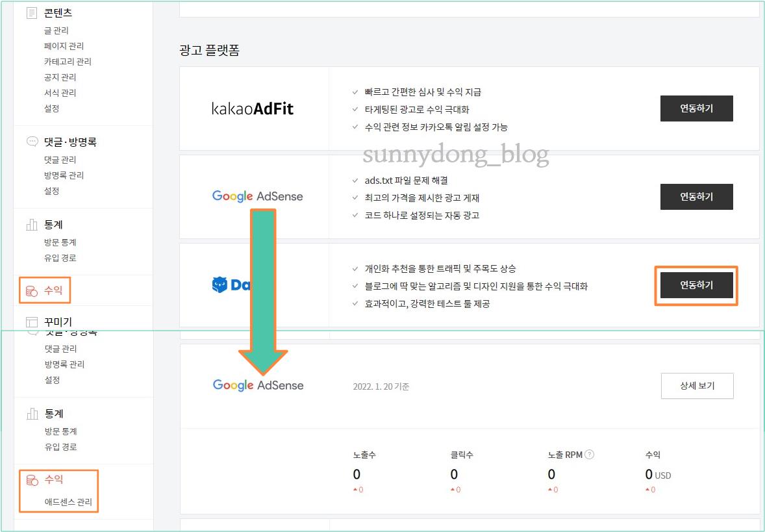765x532 pixels.
Task: Click the 상세 보기 button
Action: click(697, 386)
